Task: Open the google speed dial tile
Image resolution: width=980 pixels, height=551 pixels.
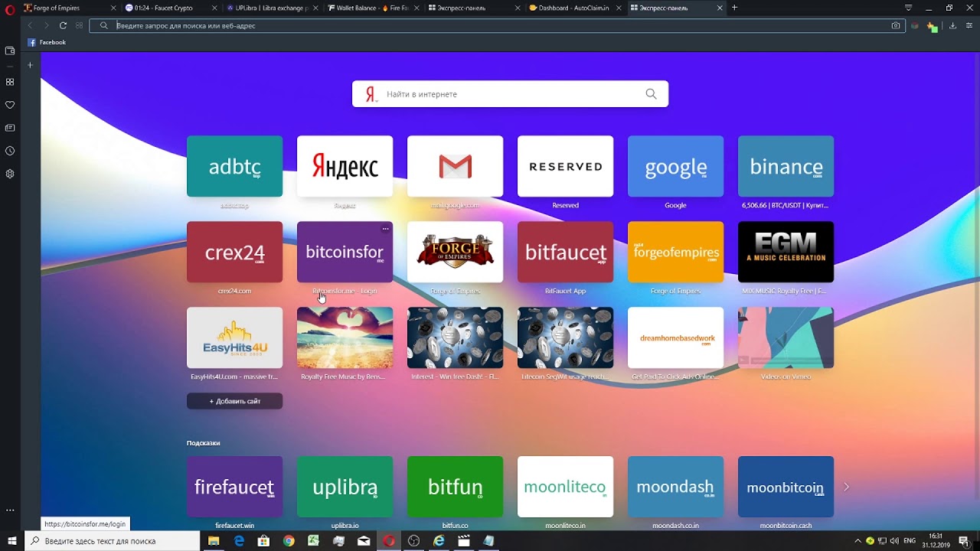Action: (x=675, y=166)
